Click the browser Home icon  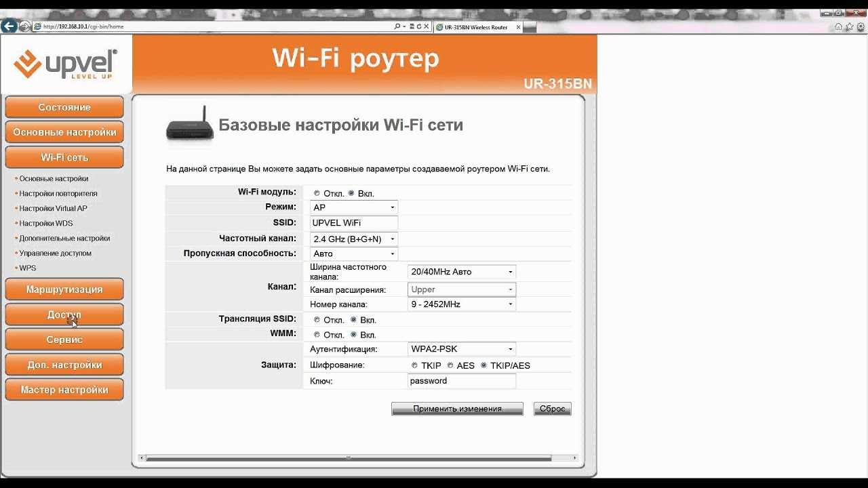839,26
